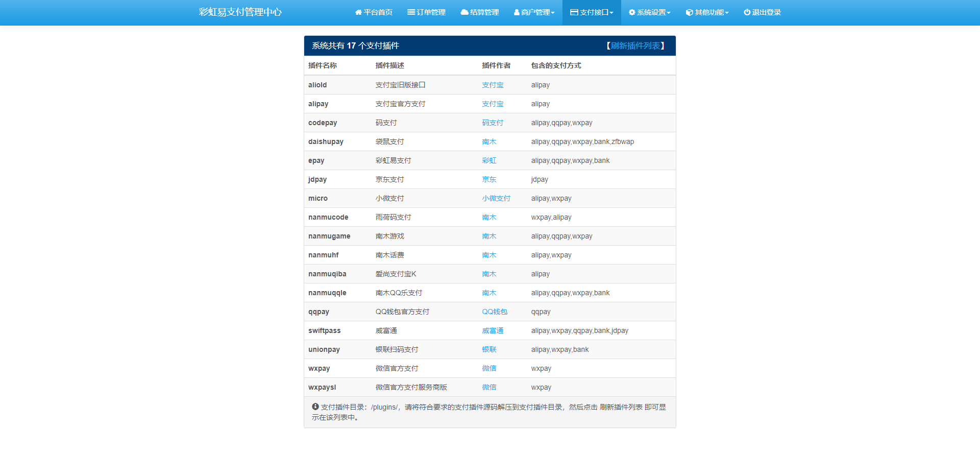Screen dimensions: 980x476
Task: Open 订单管理 menu item
Action: pos(426,12)
